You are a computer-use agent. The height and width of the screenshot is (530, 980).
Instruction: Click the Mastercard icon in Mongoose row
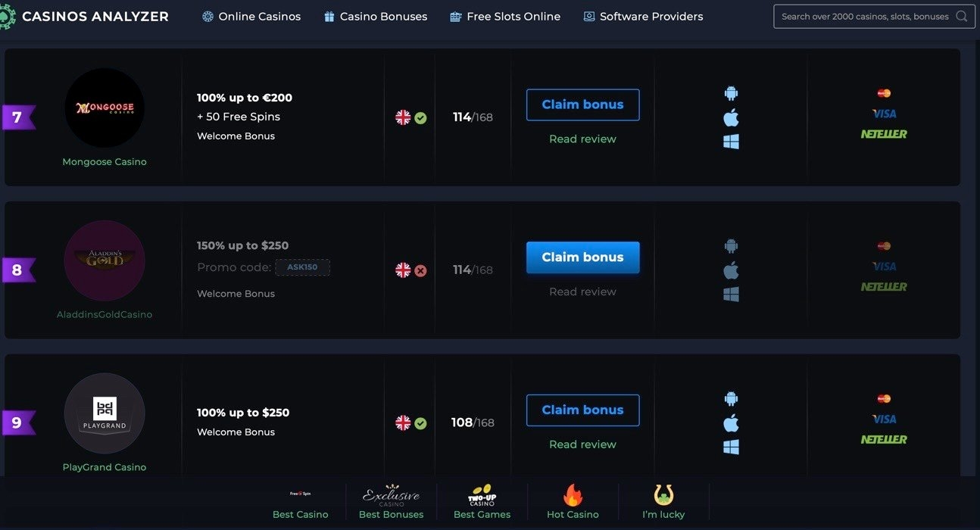pos(884,93)
